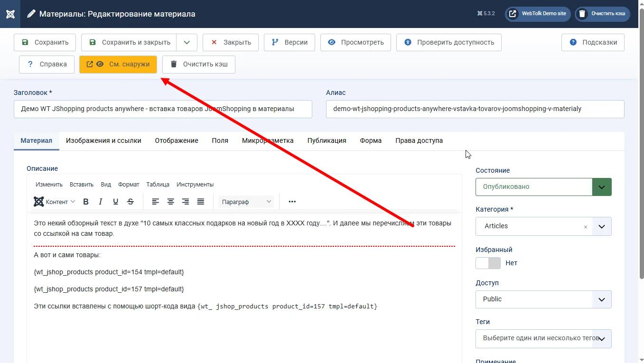Screen dimensions: 644x363
Task: Open the Joomla Контент insert menu
Action: [54, 201]
